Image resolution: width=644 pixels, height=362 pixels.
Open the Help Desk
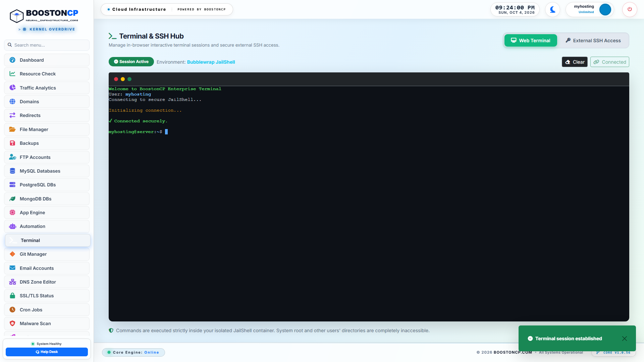[47, 352]
